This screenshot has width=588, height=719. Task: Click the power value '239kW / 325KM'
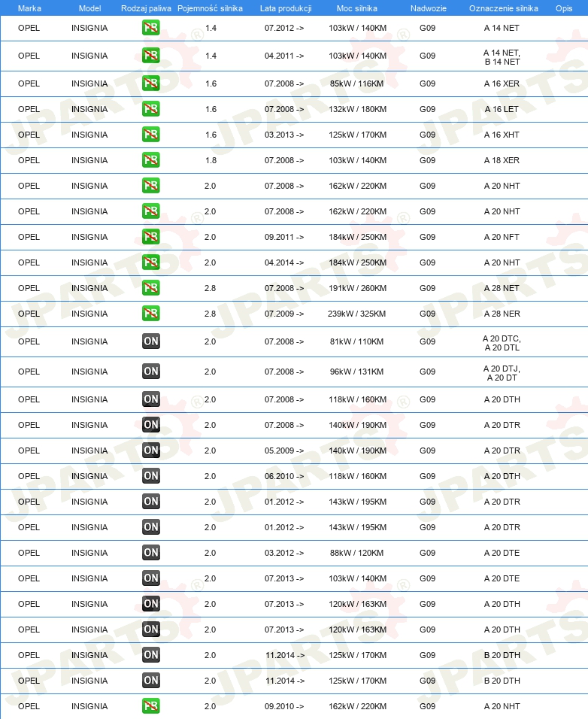pos(357,314)
